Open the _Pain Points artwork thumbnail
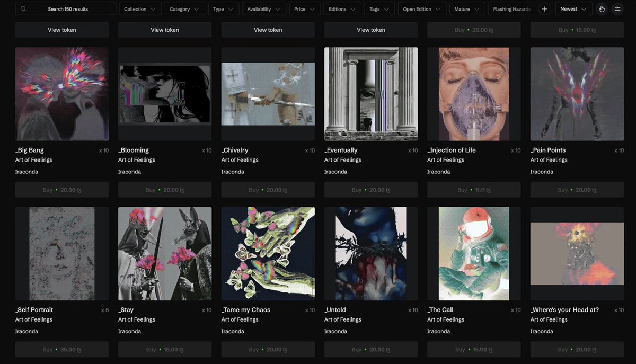The image size is (636, 364). [577, 94]
